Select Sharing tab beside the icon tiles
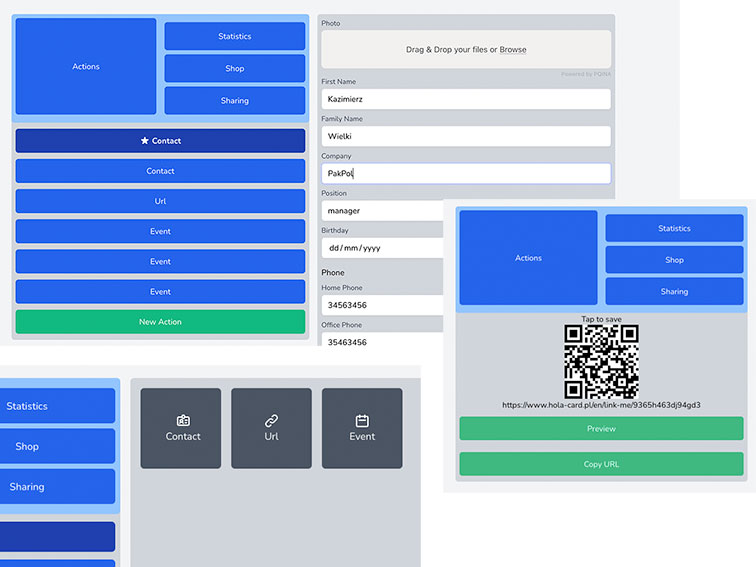 58,487
